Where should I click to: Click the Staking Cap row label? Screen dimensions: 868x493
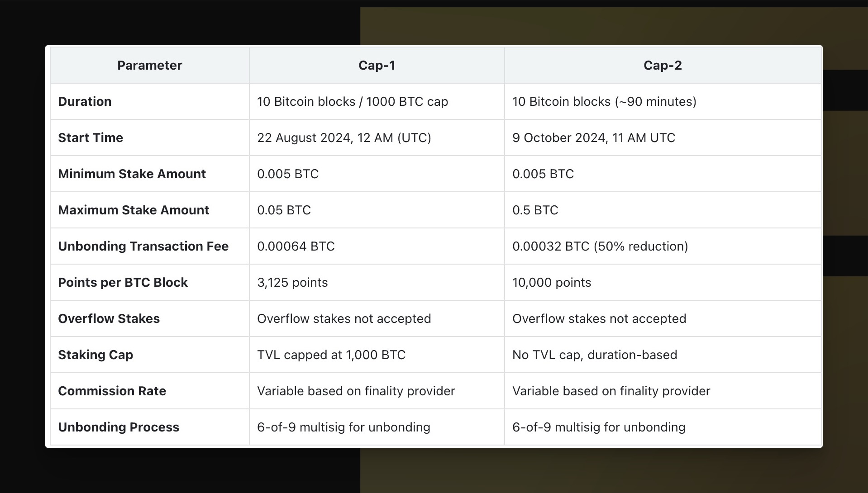95,355
